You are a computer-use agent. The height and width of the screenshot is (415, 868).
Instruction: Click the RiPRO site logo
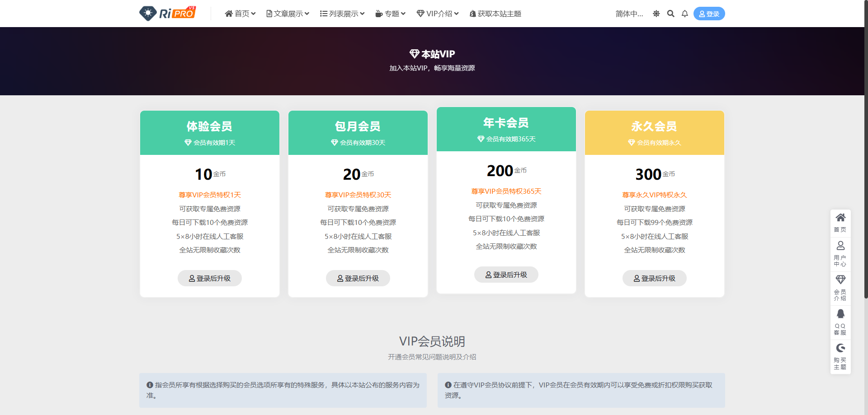click(168, 13)
